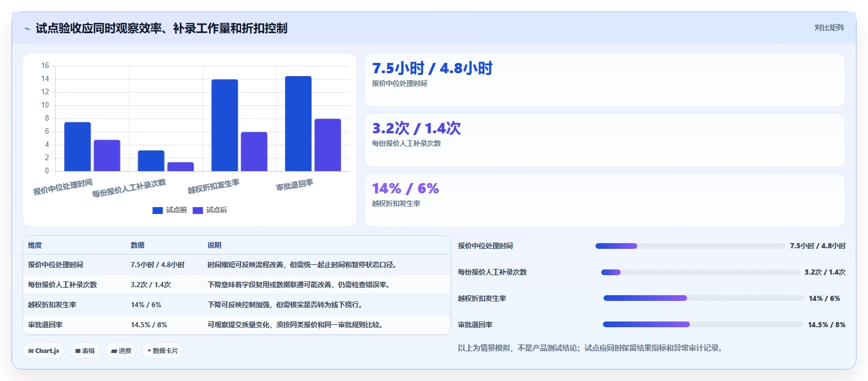This screenshot has width=868, height=381.
Task: Click the 审批退回率 progress bar
Action: tap(703, 324)
